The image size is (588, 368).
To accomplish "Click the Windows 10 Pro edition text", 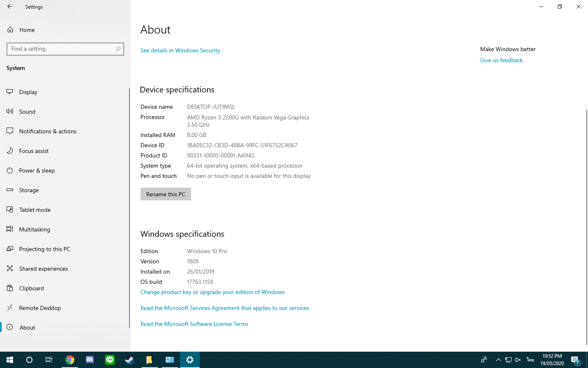I will pyautogui.click(x=207, y=251).
